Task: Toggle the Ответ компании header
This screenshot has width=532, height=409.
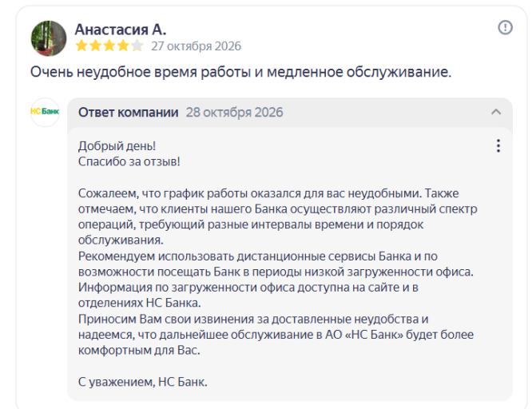Action: tap(290, 113)
